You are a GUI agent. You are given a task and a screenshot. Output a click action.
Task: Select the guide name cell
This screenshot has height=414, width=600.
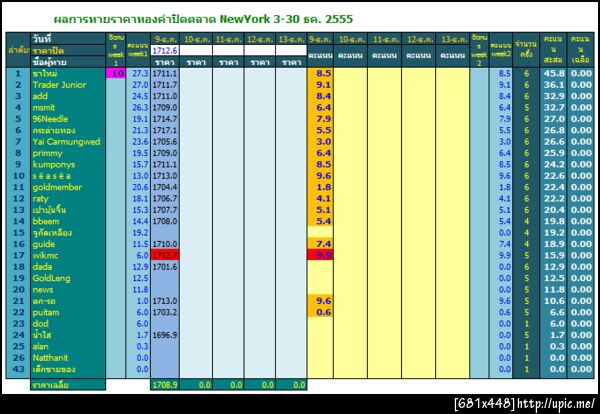click(x=68, y=244)
